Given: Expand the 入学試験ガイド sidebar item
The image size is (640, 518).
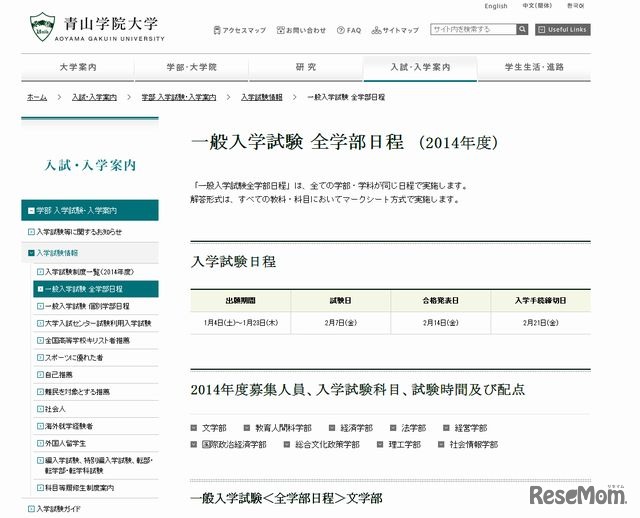Looking at the screenshot, I should pos(62,509).
